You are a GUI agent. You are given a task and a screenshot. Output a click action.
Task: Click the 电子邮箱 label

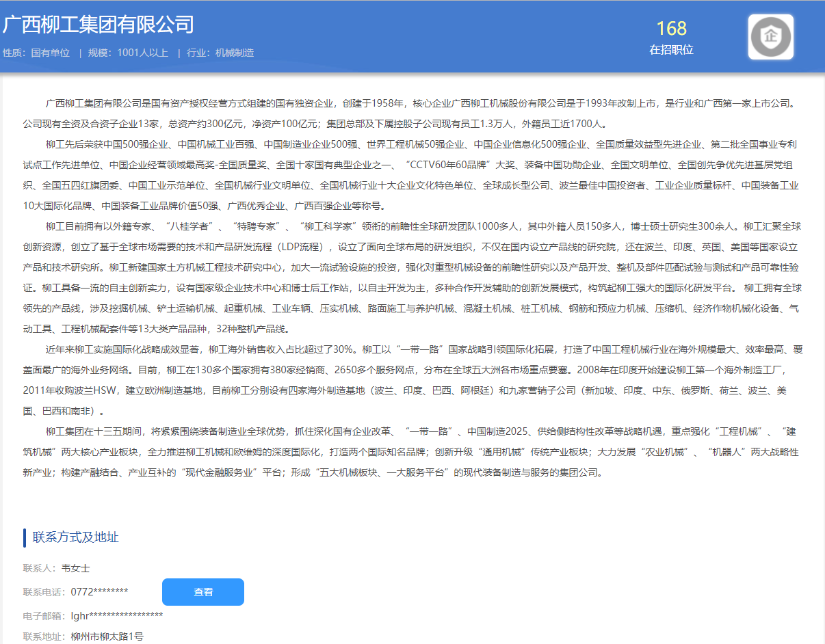[45, 616]
